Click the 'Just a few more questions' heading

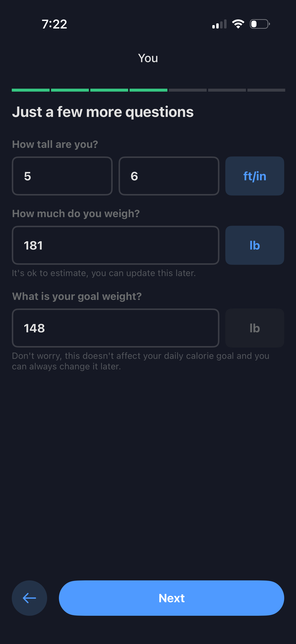[103, 112]
